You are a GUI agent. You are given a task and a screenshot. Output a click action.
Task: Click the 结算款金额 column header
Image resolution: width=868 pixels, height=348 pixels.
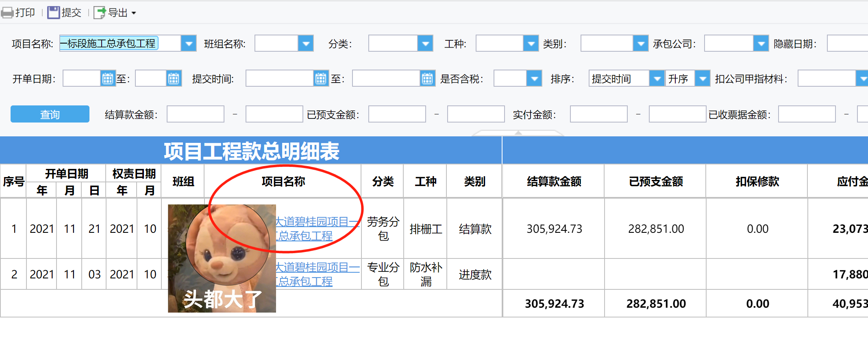[x=554, y=182]
